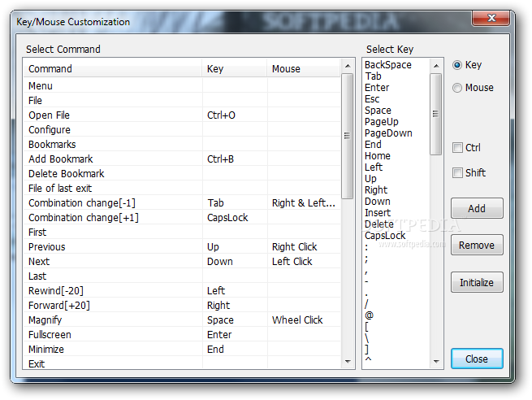Select the Fullscreen command row
This screenshot has height=400, width=532.
[x=182, y=334]
